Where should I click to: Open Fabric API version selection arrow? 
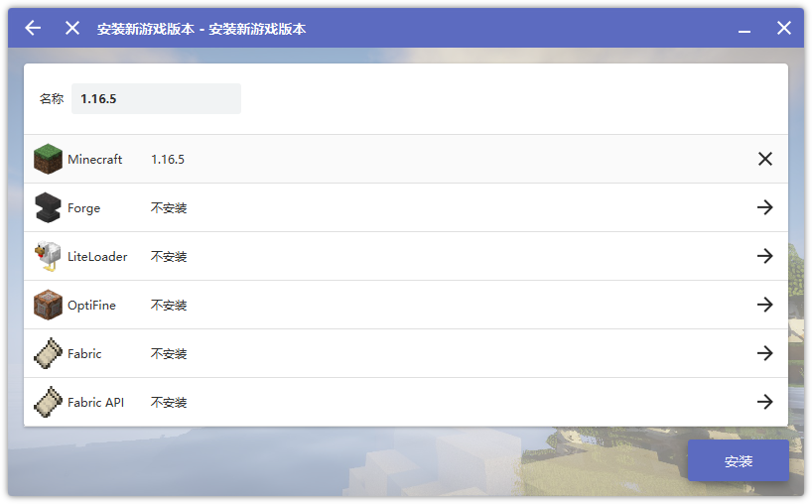pos(764,402)
